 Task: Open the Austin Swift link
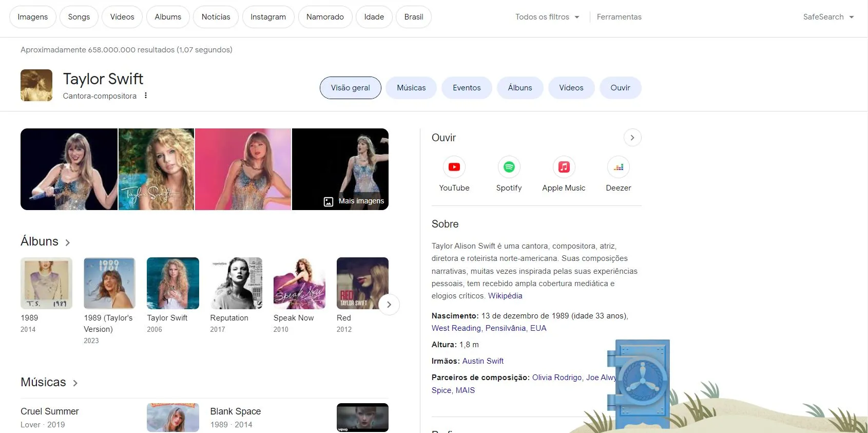pos(483,361)
